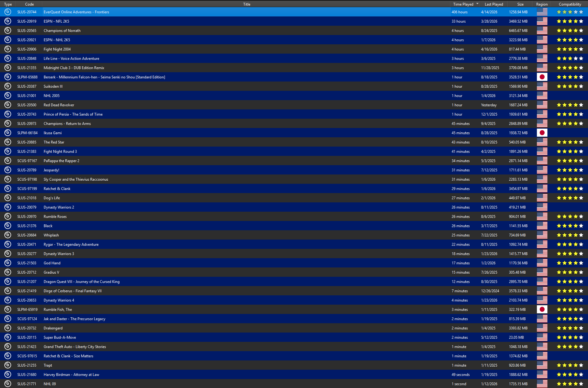This screenshot has width=588, height=388.
Task: Select the disc icon next to Rumble Roses
Action: click(x=8, y=216)
